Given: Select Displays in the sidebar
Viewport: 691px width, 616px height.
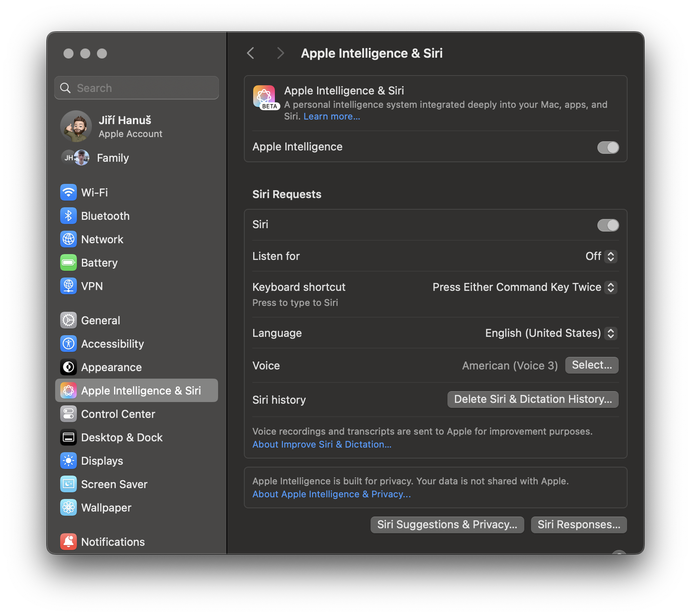Looking at the screenshot, I should 137,461.
